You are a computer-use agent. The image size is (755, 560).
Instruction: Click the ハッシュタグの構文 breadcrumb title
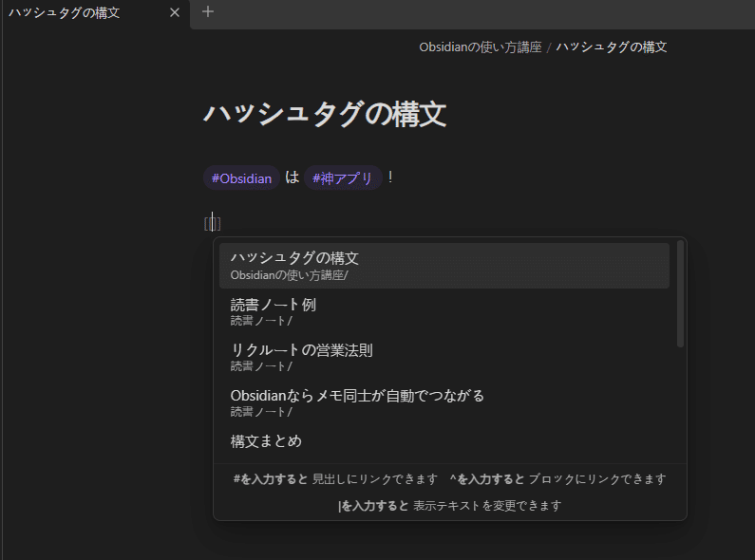point(612,47)
